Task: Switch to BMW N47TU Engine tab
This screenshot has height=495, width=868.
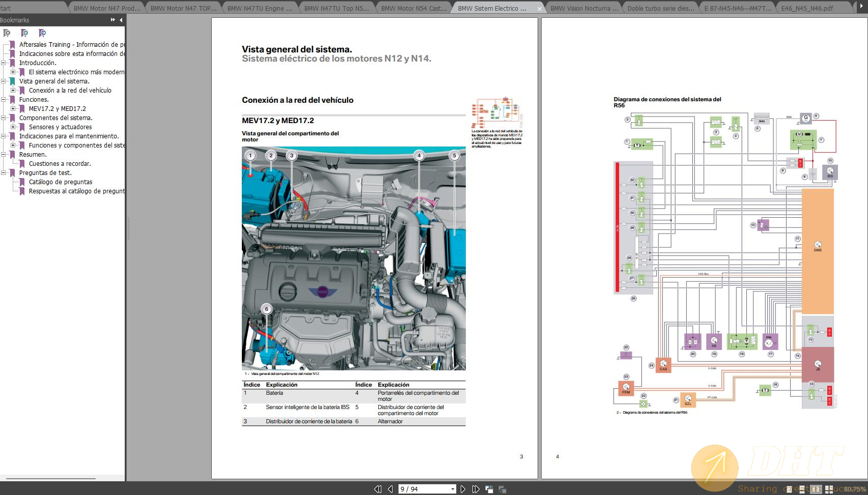Action: (x=260, y=8)
